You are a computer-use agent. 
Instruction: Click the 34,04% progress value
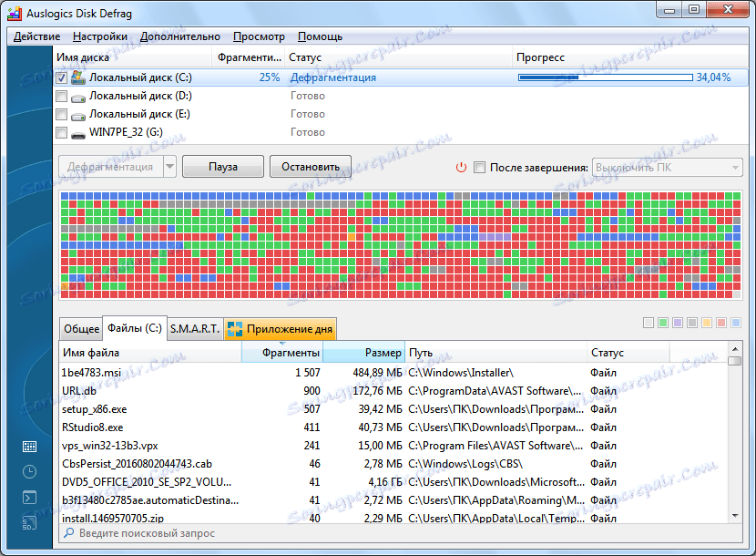coord(713,77)
